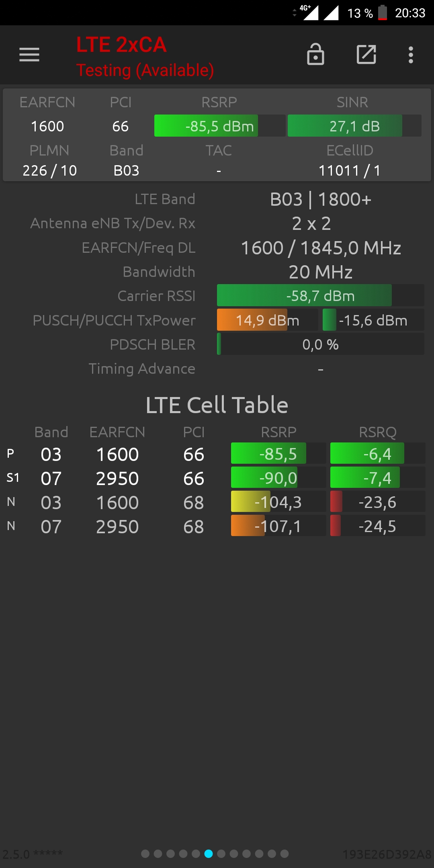The height and width of the screenshot is (868, 434).
Task: Jump to the last page indicator dot
Action: pos(285,854)
